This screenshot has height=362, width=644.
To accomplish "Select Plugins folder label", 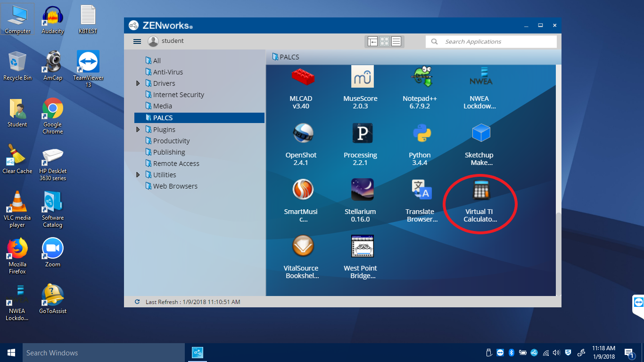I will [164, 130].
